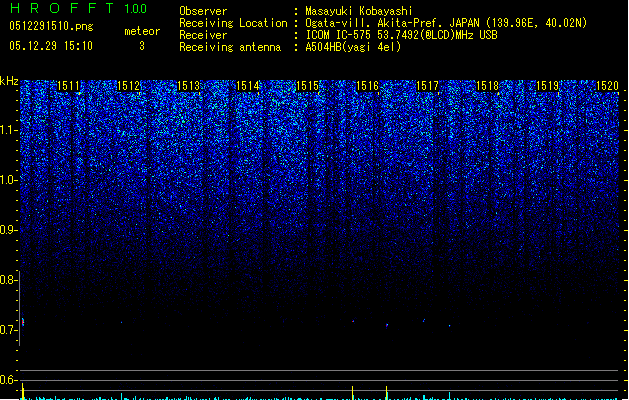Click the 1520 time marker
Image resolution: width=629 pixels, height=400 pixels.
click(607, 86)
